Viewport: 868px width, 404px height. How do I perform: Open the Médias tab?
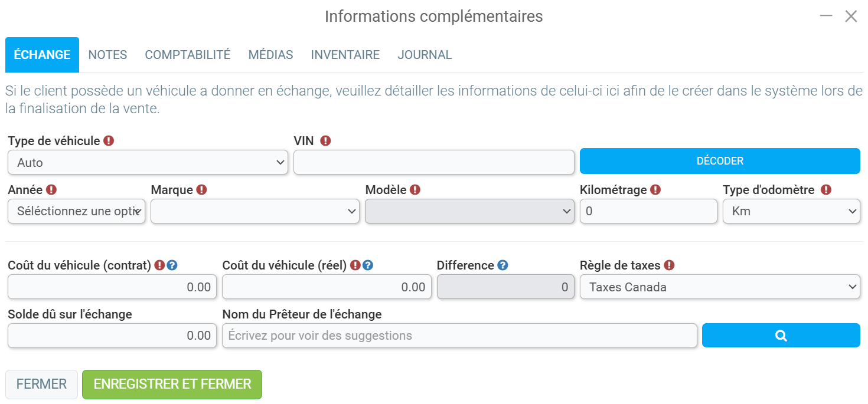coord(270,55)
